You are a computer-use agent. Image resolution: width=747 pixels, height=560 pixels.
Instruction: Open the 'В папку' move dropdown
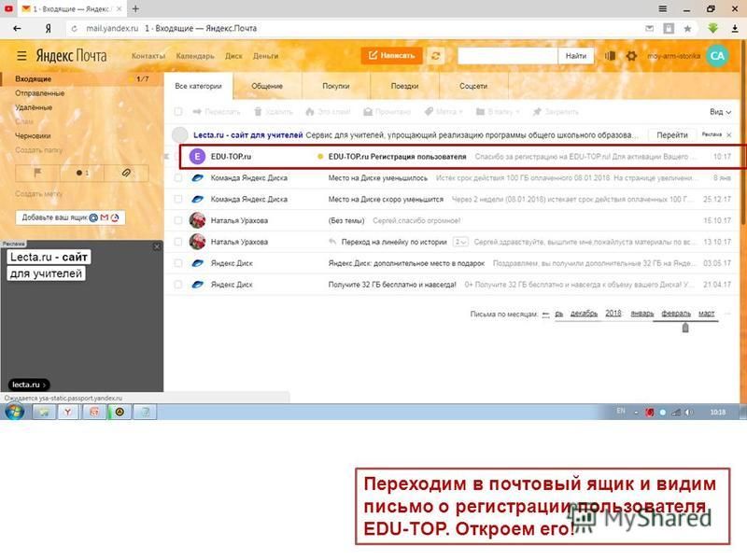pos(498,111)
